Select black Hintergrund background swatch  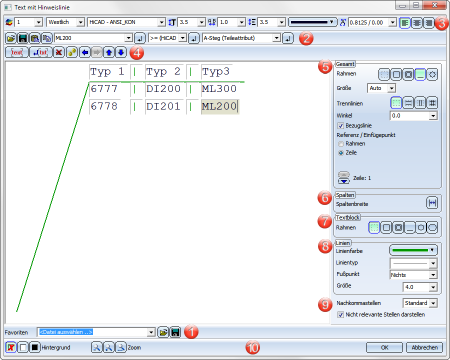point(35,347)
